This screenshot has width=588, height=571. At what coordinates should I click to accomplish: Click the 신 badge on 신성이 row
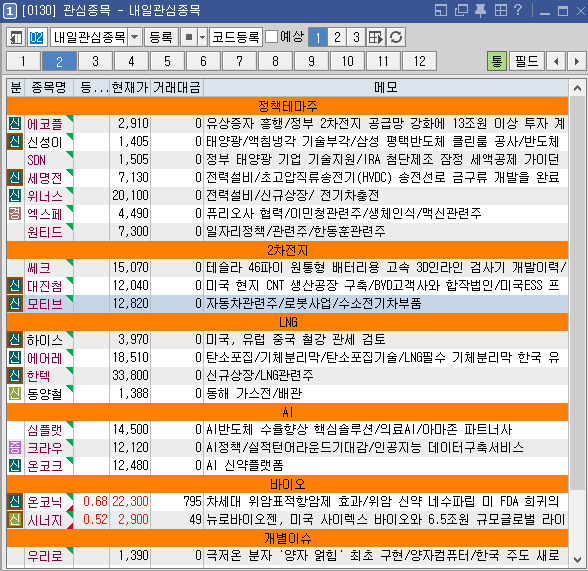click(x=15, y=142)
